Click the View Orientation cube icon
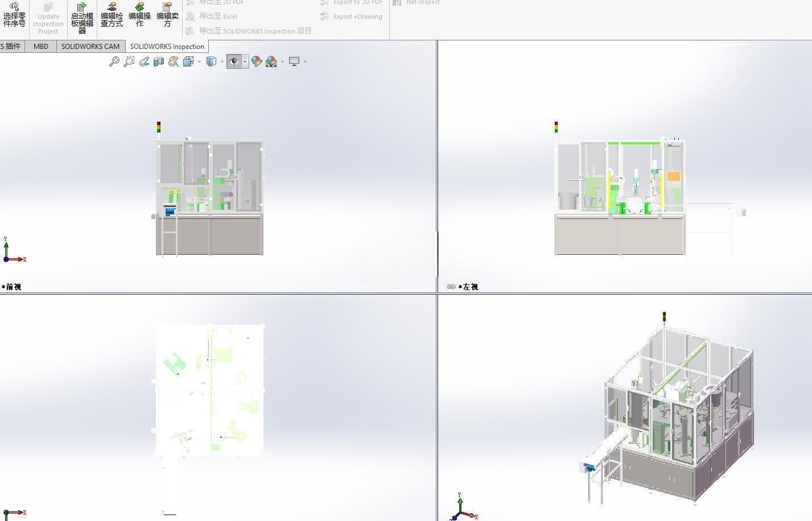812x521 pixels. pos(188,61)
